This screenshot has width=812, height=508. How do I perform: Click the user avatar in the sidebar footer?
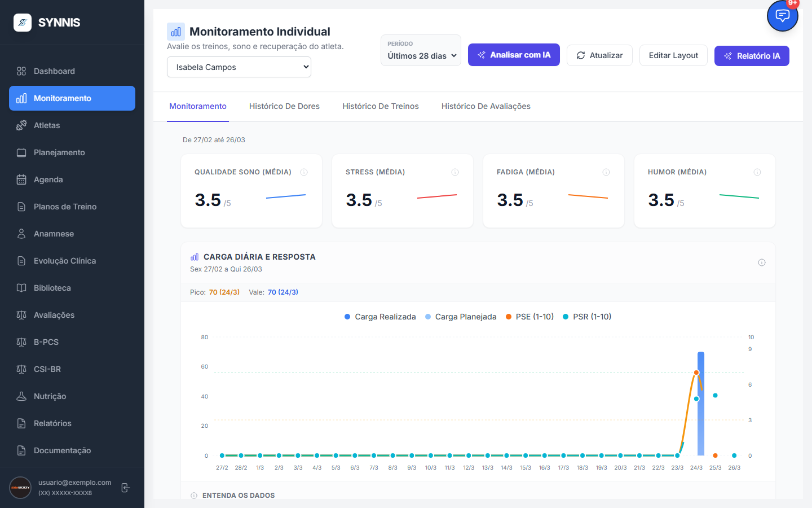pyautogui.click(x=20, y=488)
